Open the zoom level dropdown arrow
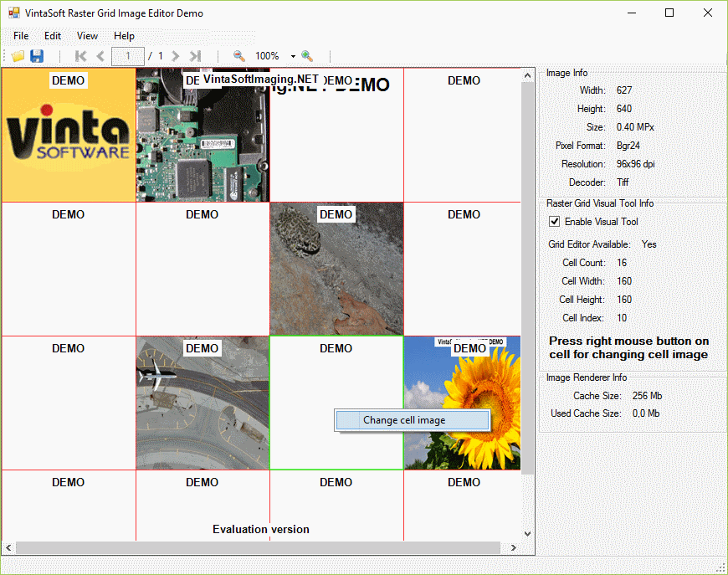This screenshot has height=575, width=728. coord(293,56)
